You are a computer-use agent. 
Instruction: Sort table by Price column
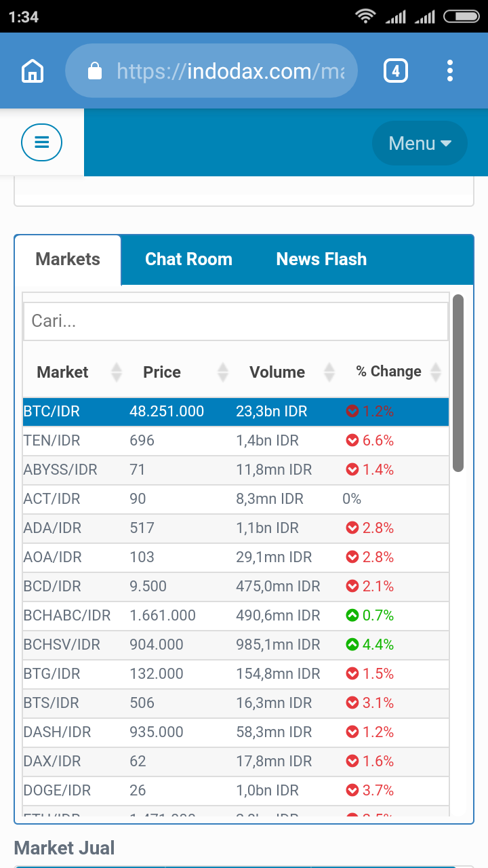pyautogui.click(x=162, y=372)
